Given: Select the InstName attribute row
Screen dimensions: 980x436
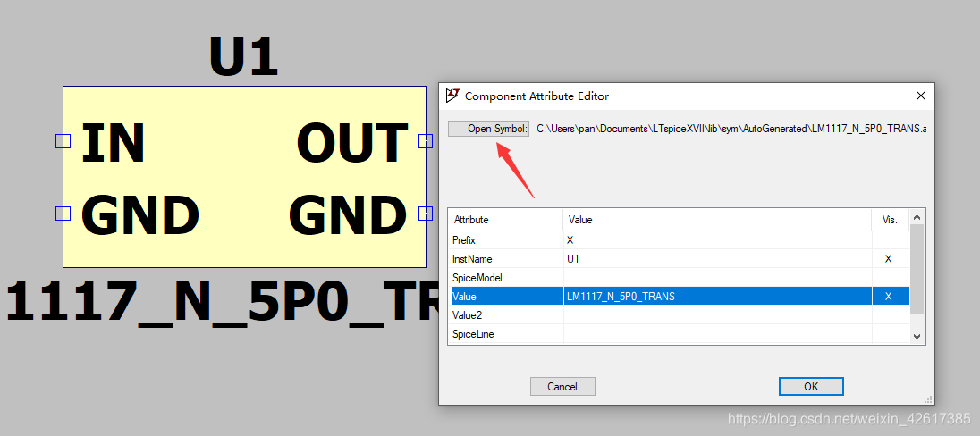Looking at the screenshot, I should click(x=679, y=258).
